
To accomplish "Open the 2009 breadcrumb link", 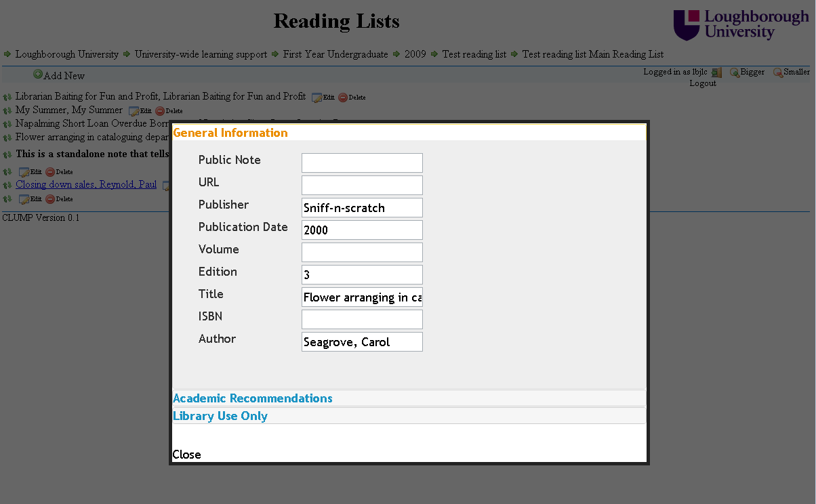I will point(415,54).
